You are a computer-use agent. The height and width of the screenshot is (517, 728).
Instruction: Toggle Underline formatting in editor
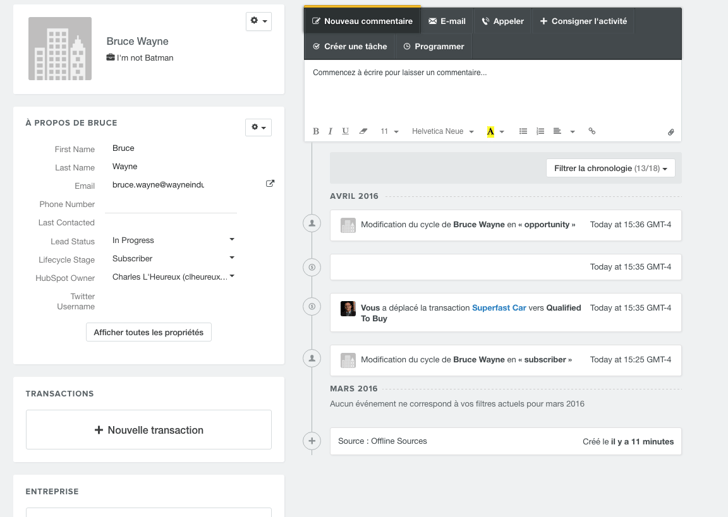point(345,131)
